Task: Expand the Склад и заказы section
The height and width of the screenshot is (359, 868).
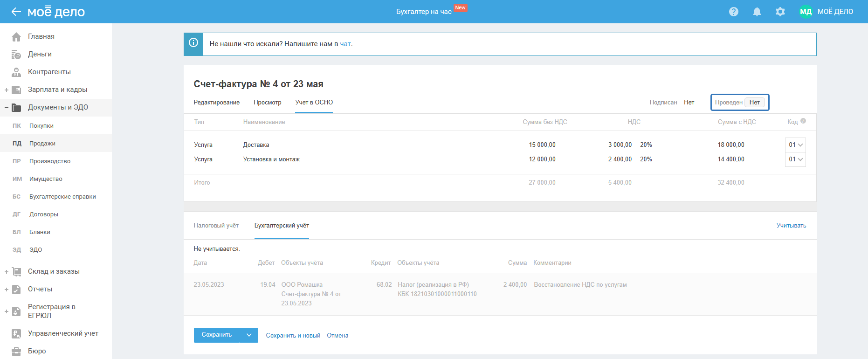Action: [x=7, y=272]
